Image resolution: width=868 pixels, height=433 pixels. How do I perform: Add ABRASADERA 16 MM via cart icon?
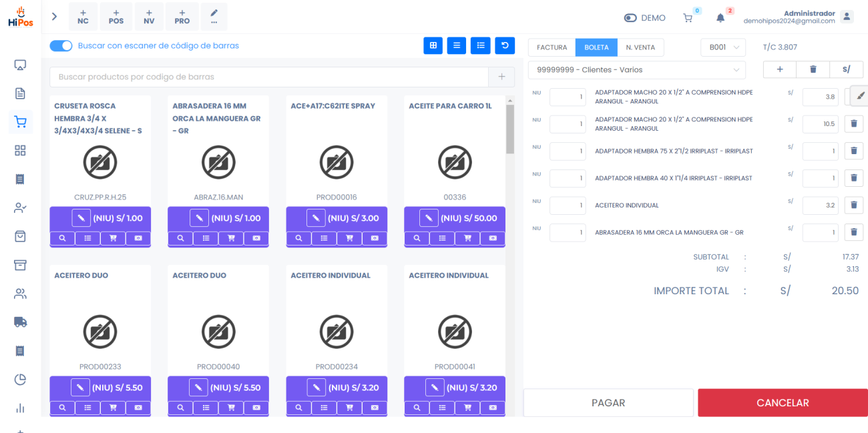(x=231, y=238)
